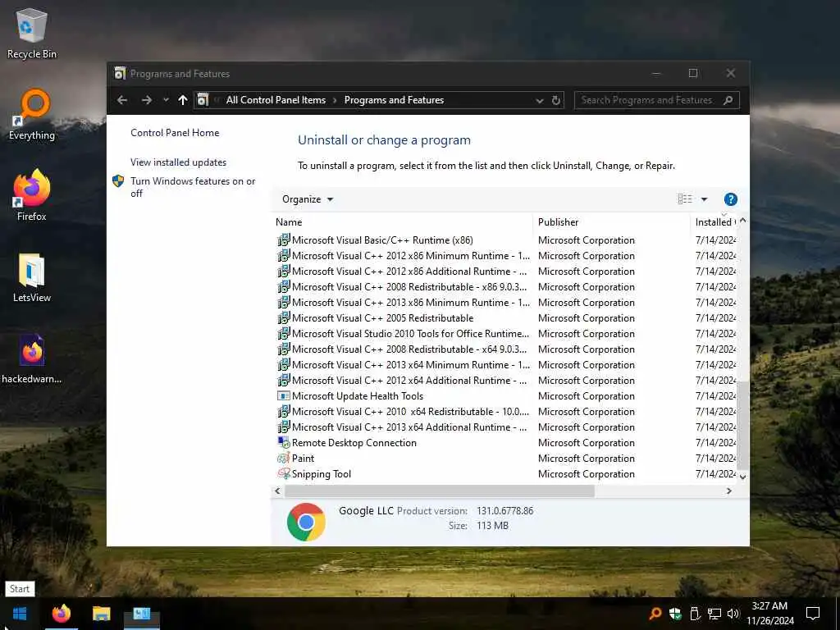
Task: Open Programs and Features help
Action: [x=730, y=199]
